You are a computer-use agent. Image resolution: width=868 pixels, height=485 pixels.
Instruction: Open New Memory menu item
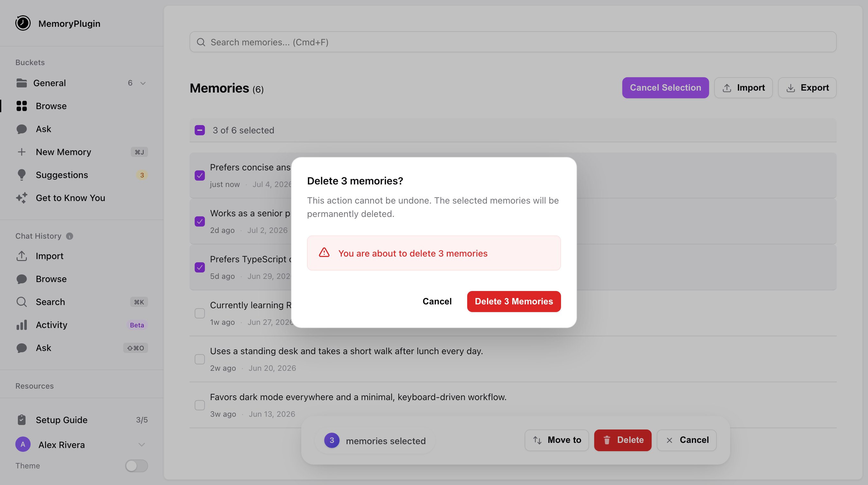point(82,152)
